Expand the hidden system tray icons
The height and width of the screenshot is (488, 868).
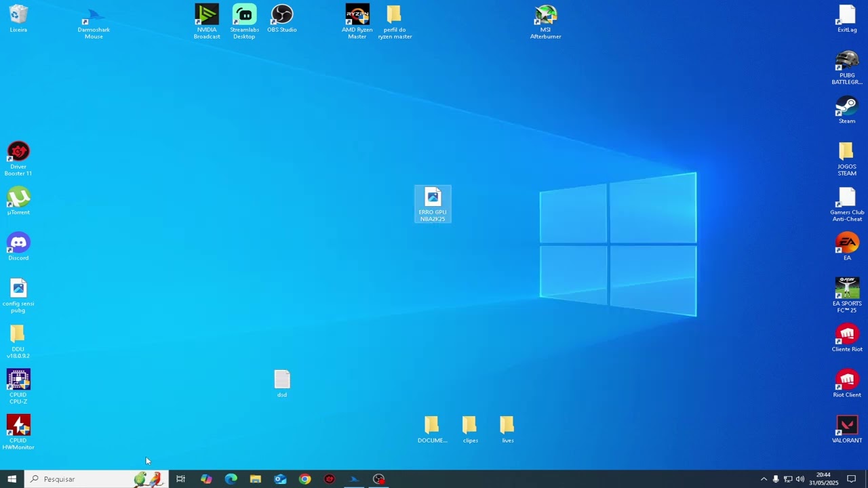(764, 479)
